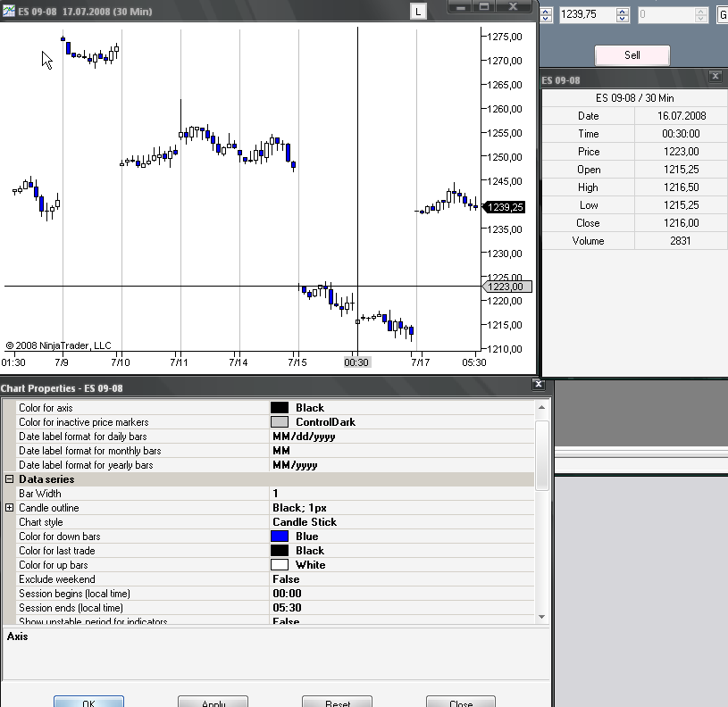The image size is (728, 707).
Task: Increase the 1239,75 price with up arrow
Action: 623,11
